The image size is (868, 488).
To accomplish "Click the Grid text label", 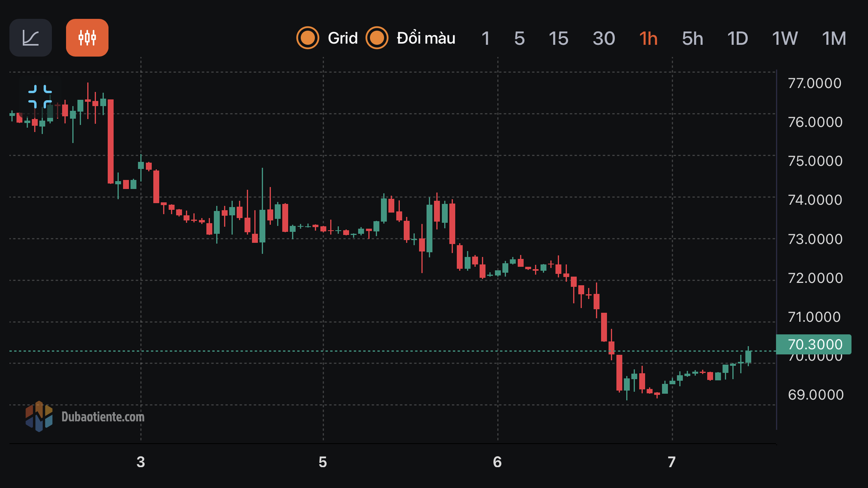I will (x=343, y=38).
